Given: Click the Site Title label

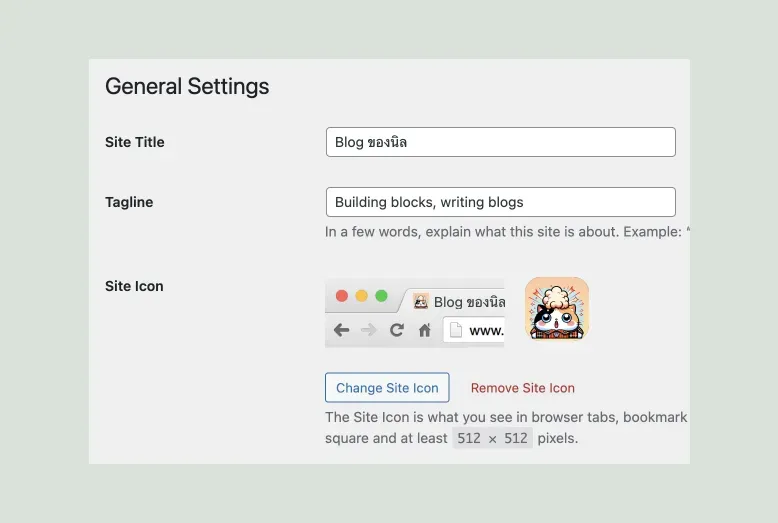Looking at the screenshot, I should click(x=135, y=142).
